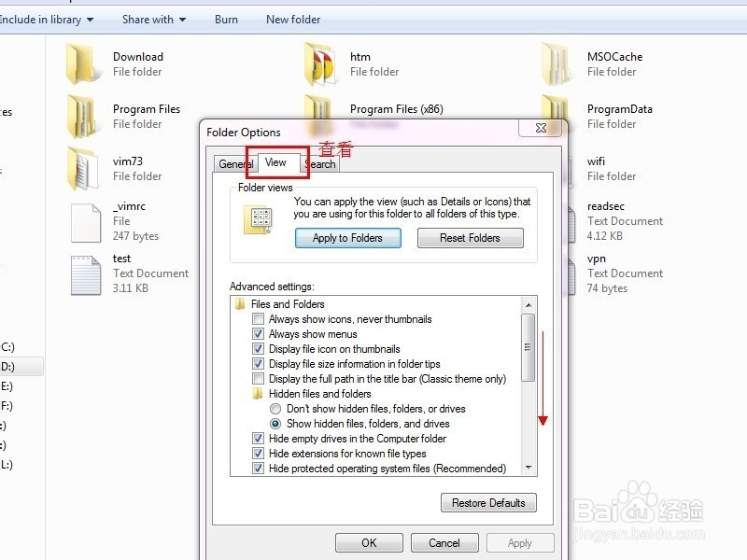747x560 pixels.
Task: Toggle Always show icons, never thumbnails
Action: point(258,318)
